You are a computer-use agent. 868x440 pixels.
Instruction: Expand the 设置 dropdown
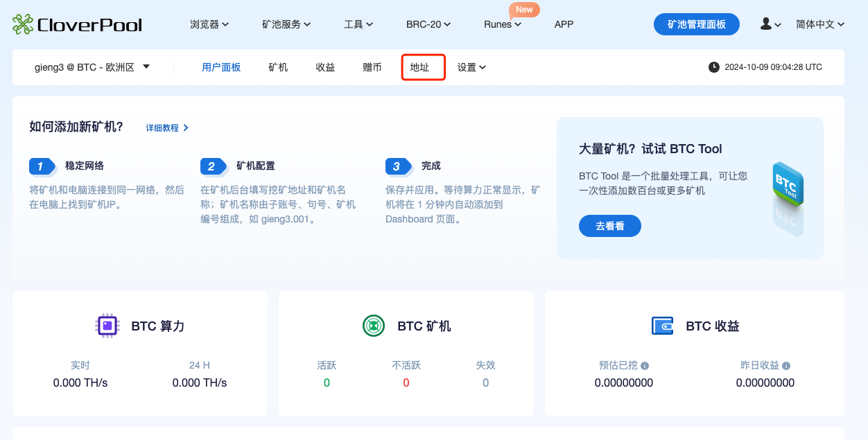click(471, 67)
